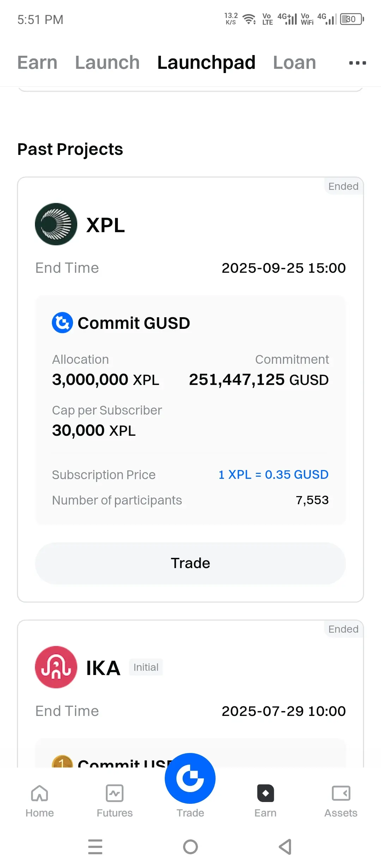Open the Earn icon in bottom bar
This screenshot has height=868, width=381.
click(x=266, y=794)
